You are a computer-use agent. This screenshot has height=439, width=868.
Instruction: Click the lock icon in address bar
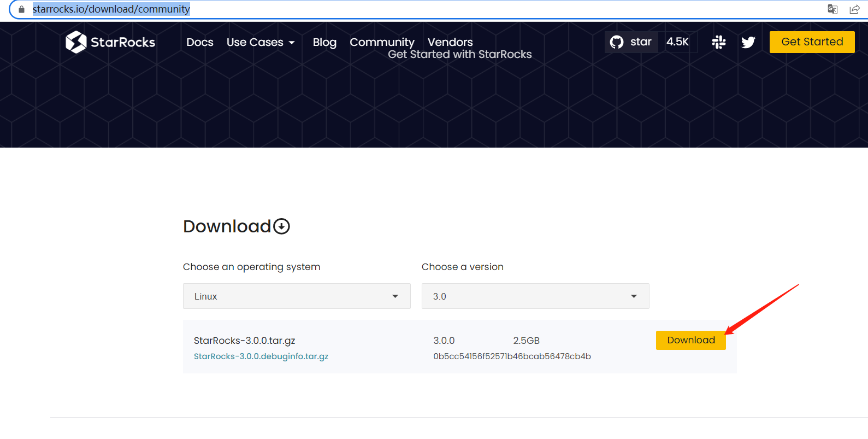coord(21,9)
